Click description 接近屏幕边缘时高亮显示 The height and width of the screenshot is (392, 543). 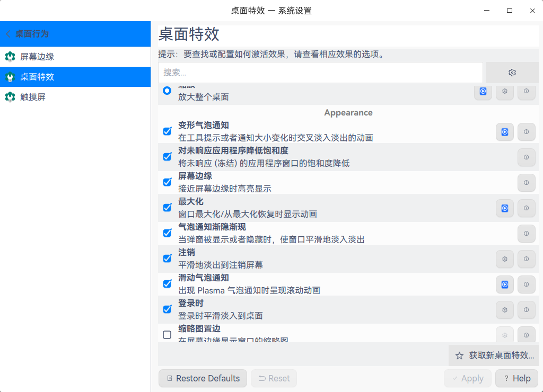pyautogui.click(x=224, y=189)
